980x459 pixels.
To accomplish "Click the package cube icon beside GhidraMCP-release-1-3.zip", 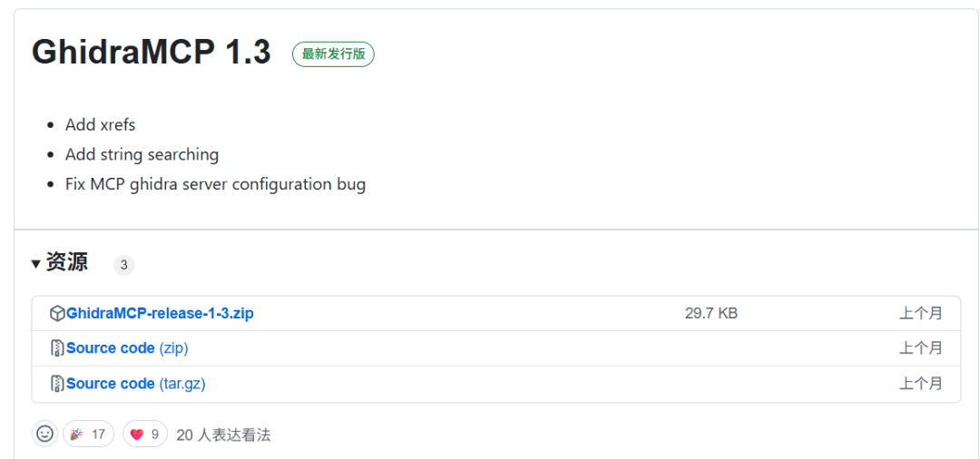I will point(57,314).
